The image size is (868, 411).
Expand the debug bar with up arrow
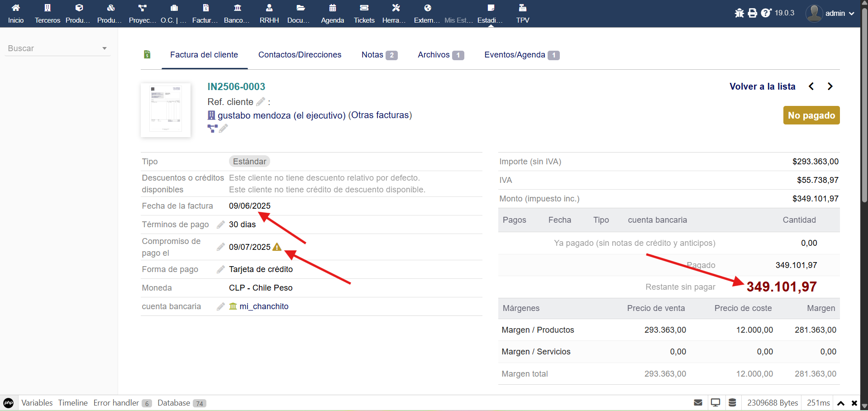pos(841,403)
